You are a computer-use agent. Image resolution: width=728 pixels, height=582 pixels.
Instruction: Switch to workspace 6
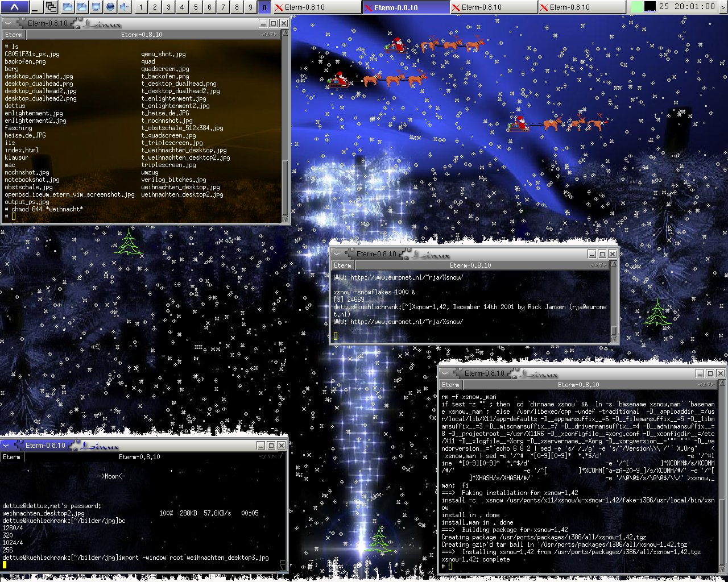pos(209,7)
